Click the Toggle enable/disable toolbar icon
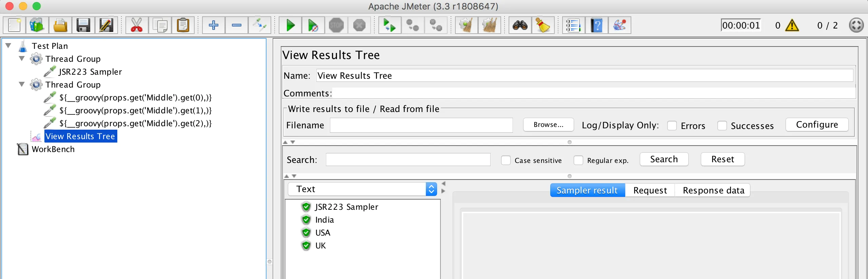The height and width of the screenshot is (279, 868). [259, 25]
